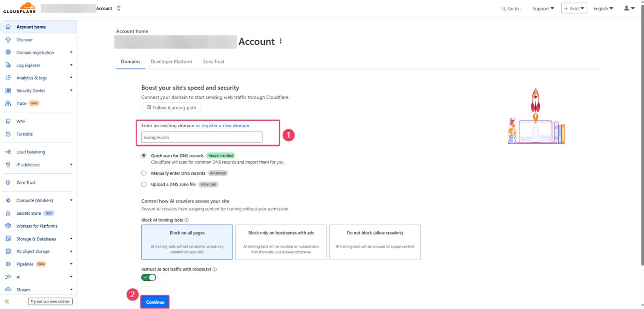Expand the Compute (Workers) submenu arrow
The width and height of the screenshot is (644, 309).
point(71,200)
